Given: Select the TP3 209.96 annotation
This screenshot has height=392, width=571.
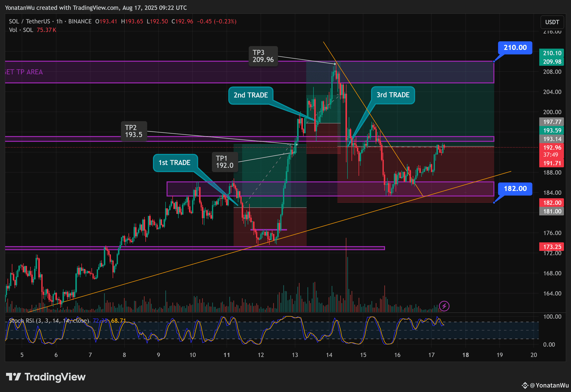Looking at the screenshot, I should tap(263, 56).
